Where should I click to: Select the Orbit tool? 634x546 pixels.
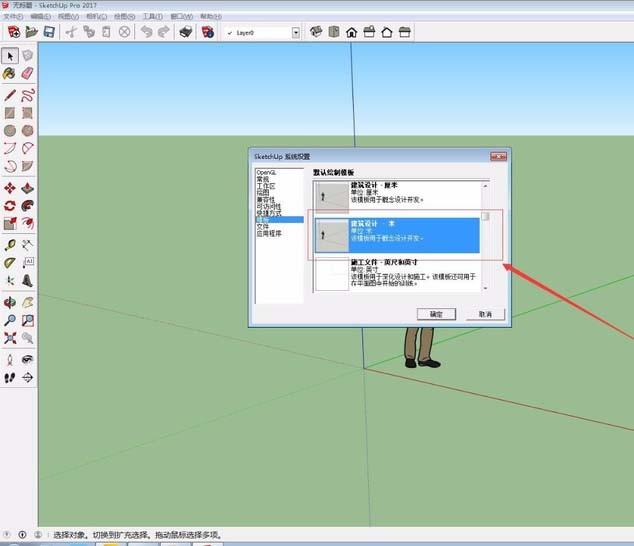click(x=9, y=302)
